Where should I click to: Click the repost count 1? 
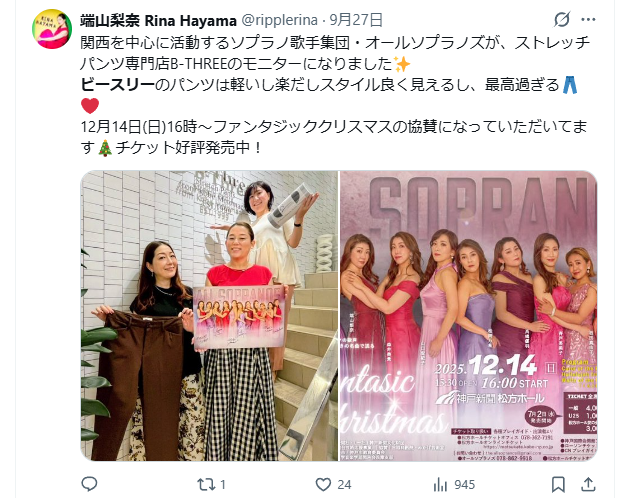(x=223, y=484)
